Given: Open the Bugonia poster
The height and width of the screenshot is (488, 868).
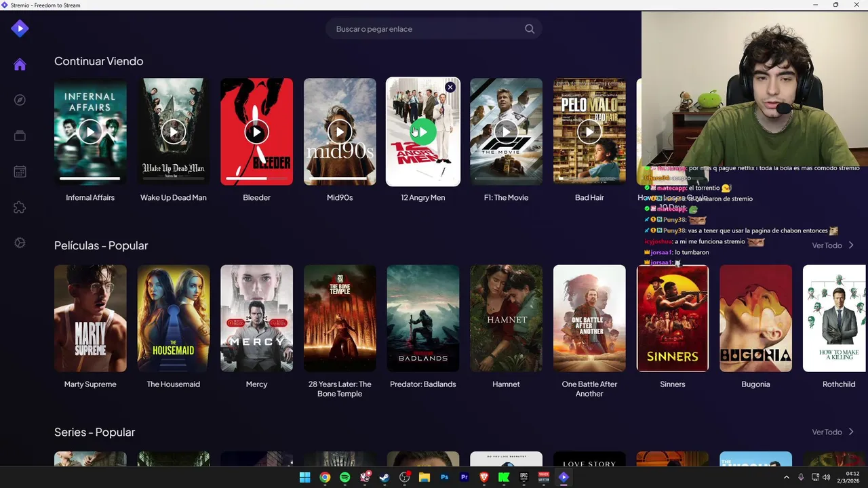Looking at the screenshot, I should [x=755, y=319].
